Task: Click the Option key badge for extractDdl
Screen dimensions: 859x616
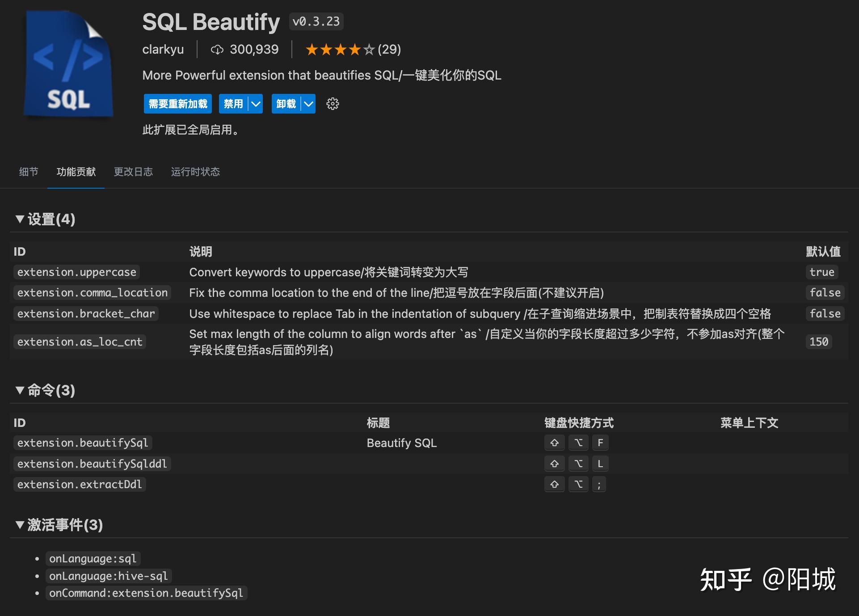Action: pyautogui.click(x=578, y=484)
